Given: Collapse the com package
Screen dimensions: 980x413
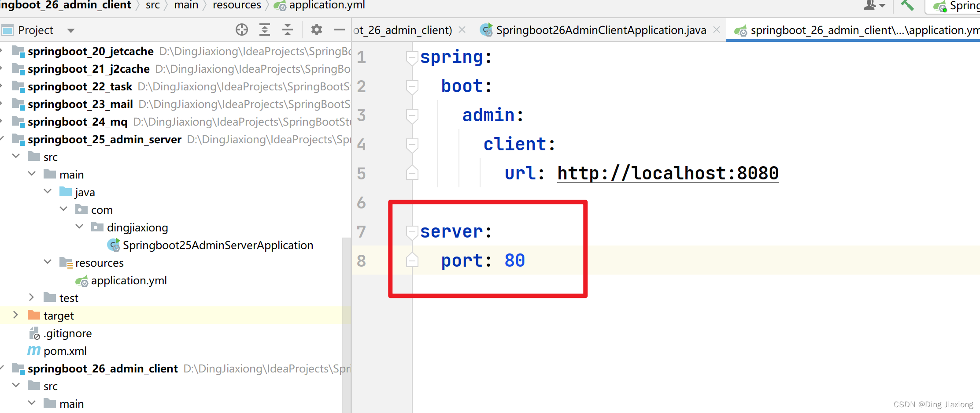Looking at the screenshot, I should point(63,209).
